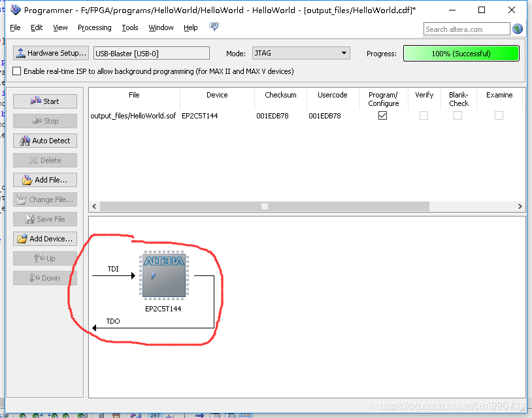Viewport: 532px width, 418px height.
Task: Click the Stop button
Action: pyautogui.click(x=45, y=121)
